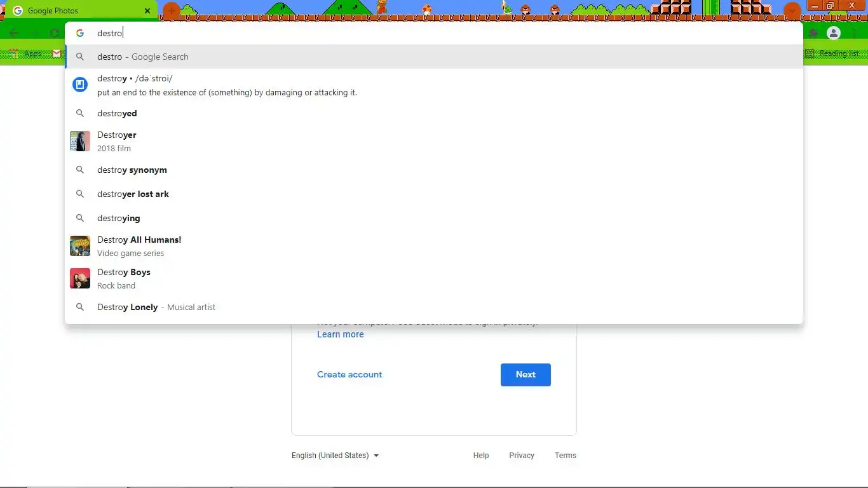Click the Destroy Boys rock band thumbnail
868x488 pixels.
click(x=80, y=278)
